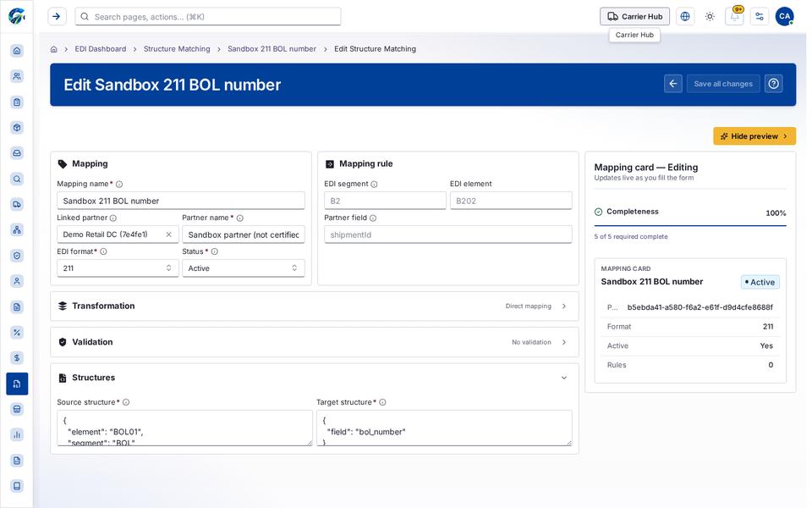Image resolution: width=812 pixels, height=508 pixels.
Task: Open the package box icon in the sidebar
Action: click(x=17, y=128)
